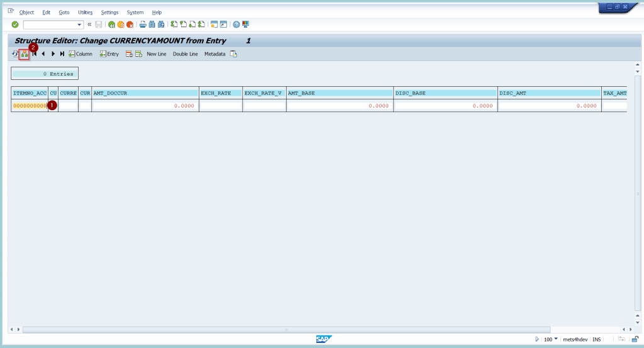Viewport: 644px width, 348px height.
Task: Click the status bar padlock icon
Action: click(635, 339)
